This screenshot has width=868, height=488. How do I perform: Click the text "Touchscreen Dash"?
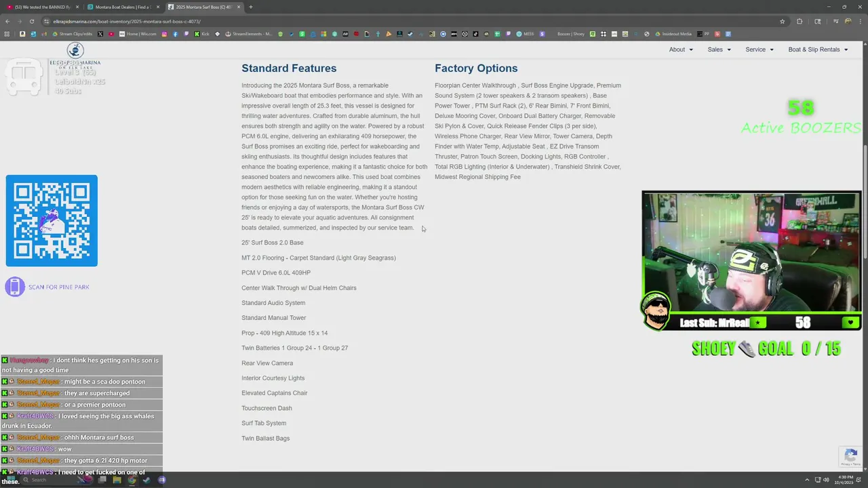pyautogui.click(x=267, y=408)
